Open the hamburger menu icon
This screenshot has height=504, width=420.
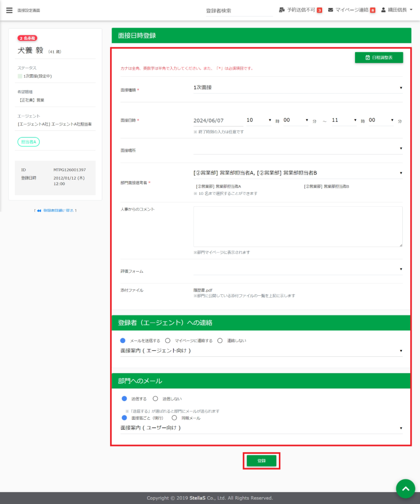[x=9, y=10]
